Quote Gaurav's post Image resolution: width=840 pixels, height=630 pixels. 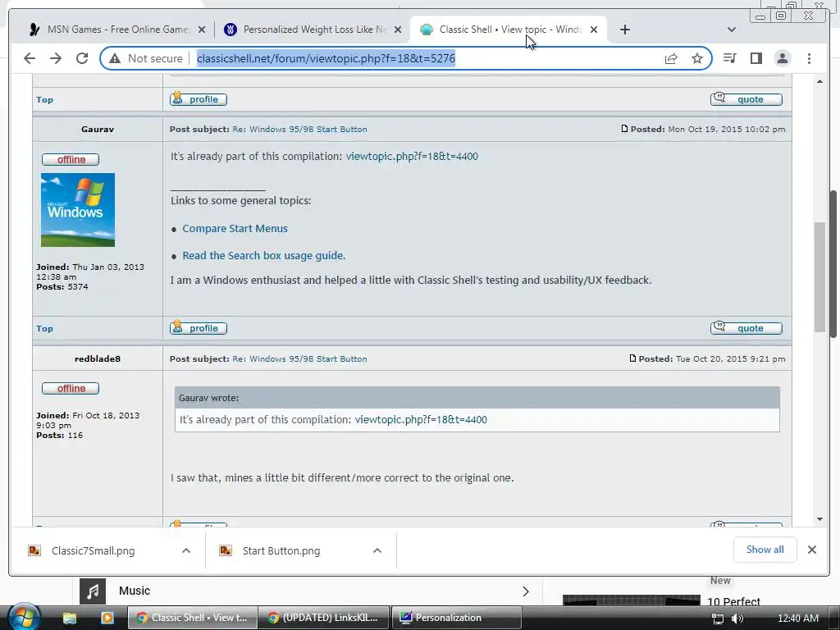click(x=746, y=328)
